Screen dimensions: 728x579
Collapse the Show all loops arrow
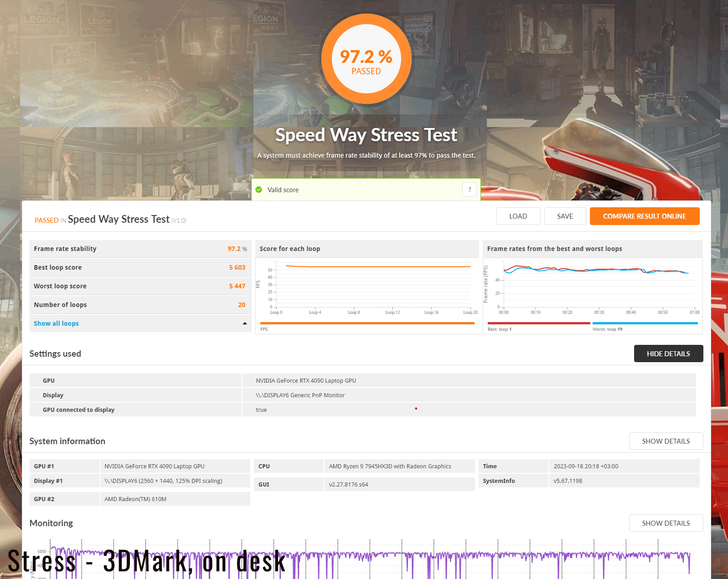tap(245, 323)
